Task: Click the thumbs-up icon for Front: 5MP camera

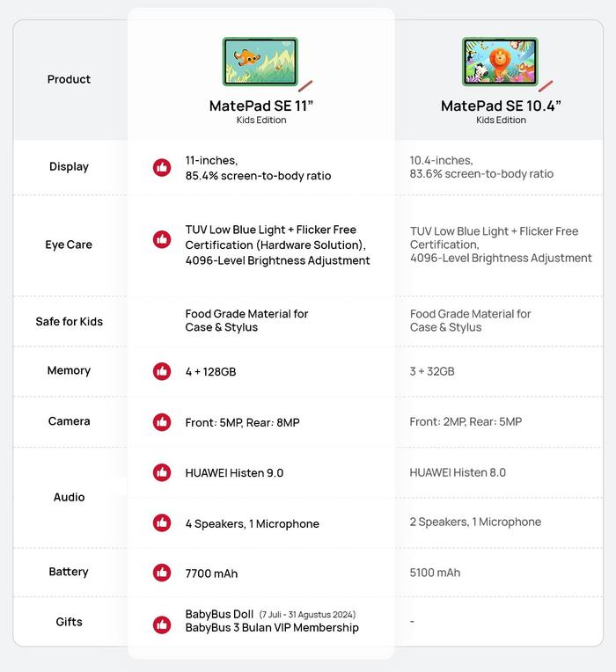Action: tap(162, 422)
